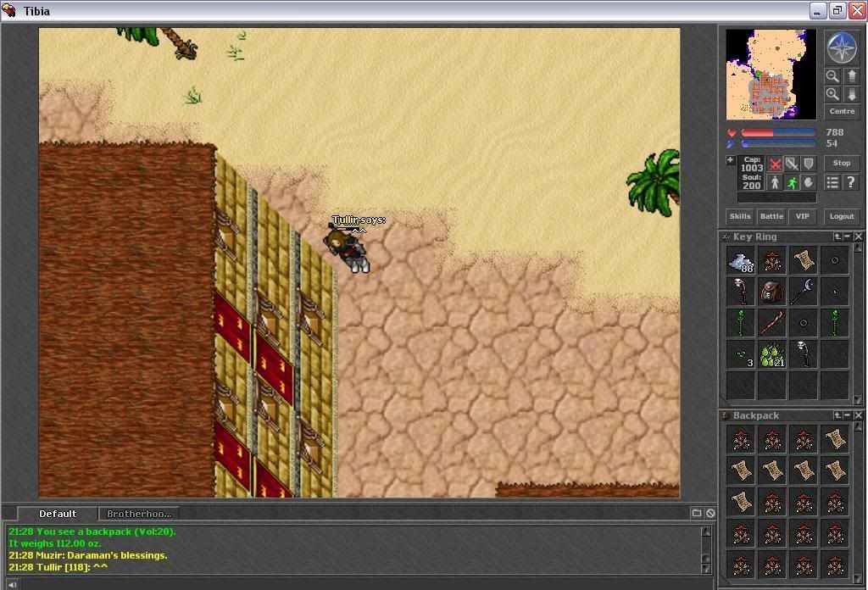Click the chat text input field
The height and width of the screenshot is (590, 868).
[x=365, y=584]
